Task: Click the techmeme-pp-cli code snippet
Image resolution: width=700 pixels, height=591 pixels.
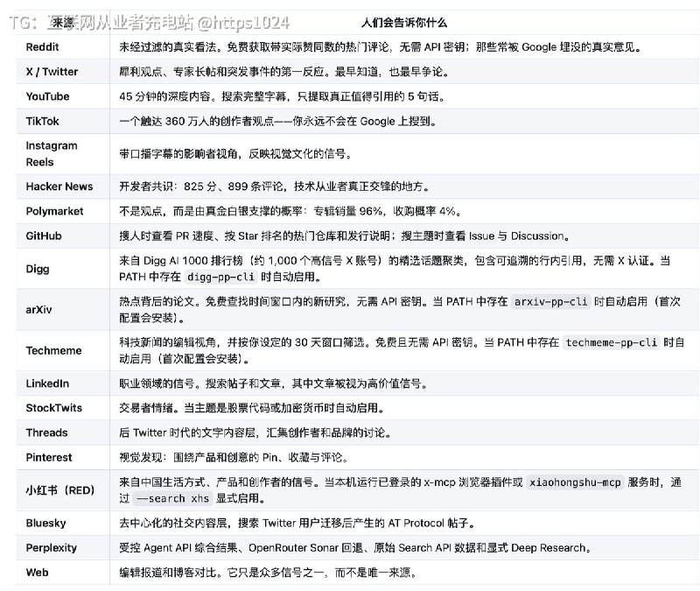Action: [x=611, y=342]
